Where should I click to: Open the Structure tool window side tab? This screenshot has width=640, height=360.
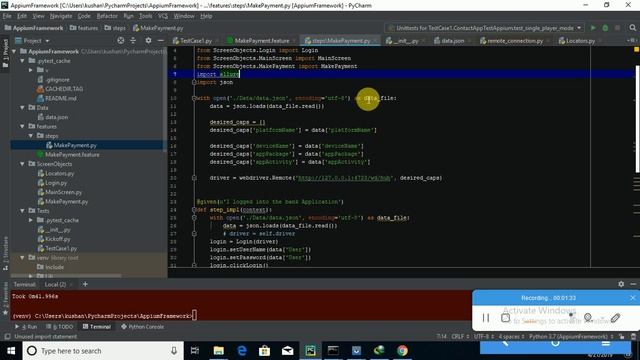point(5,253)
